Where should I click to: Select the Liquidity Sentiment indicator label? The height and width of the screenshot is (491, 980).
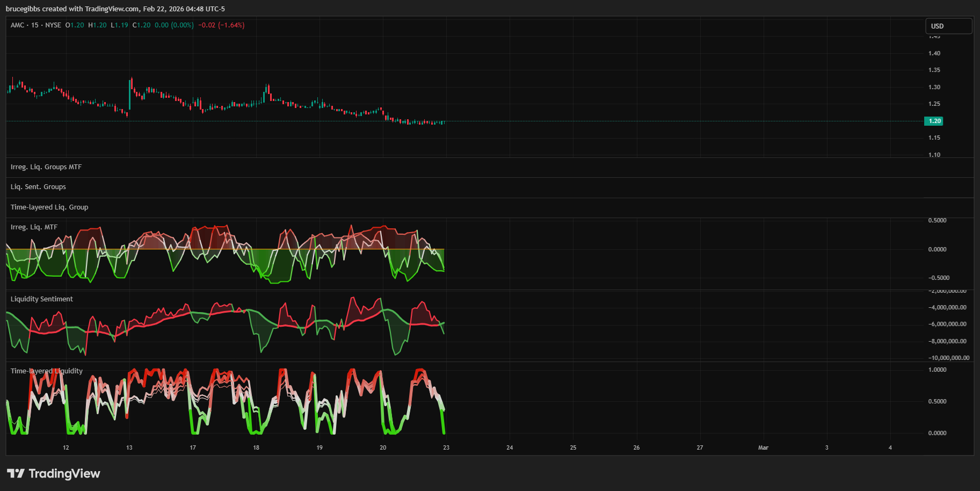pos(42,299)
